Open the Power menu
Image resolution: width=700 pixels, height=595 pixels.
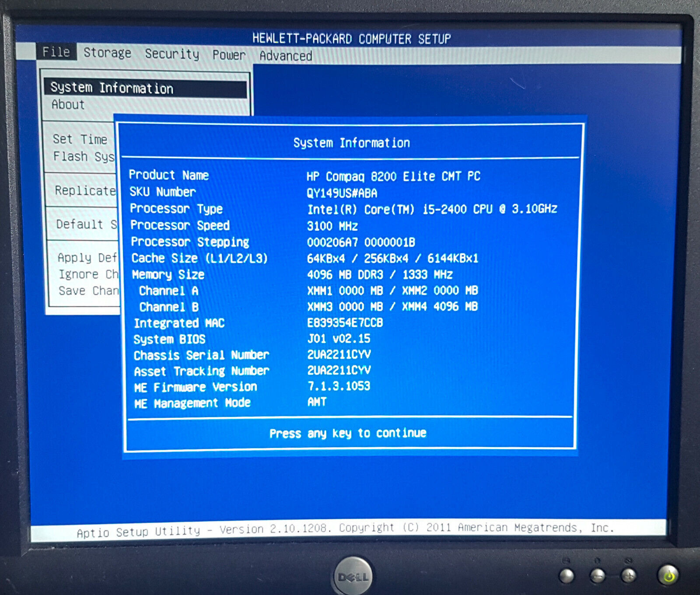[229, 55]
